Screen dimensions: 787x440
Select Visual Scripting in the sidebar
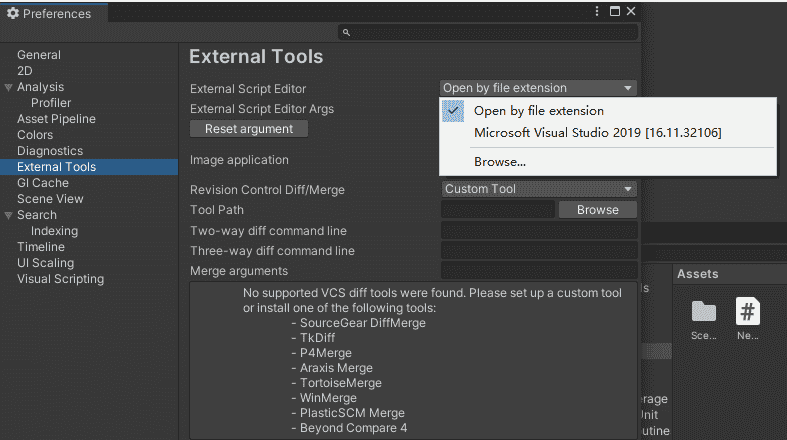60,279
